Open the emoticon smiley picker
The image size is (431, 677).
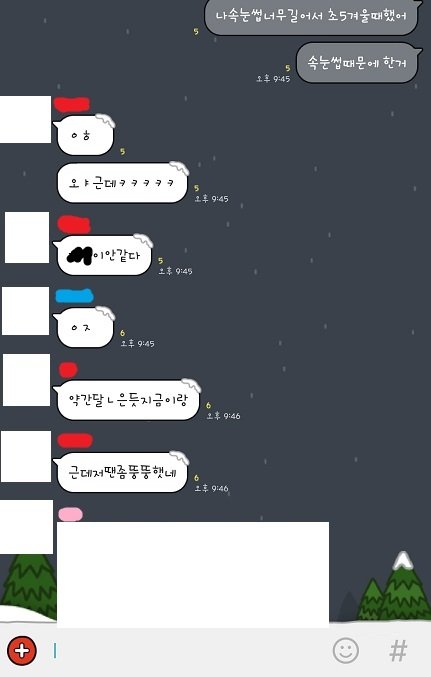[345, 651]
